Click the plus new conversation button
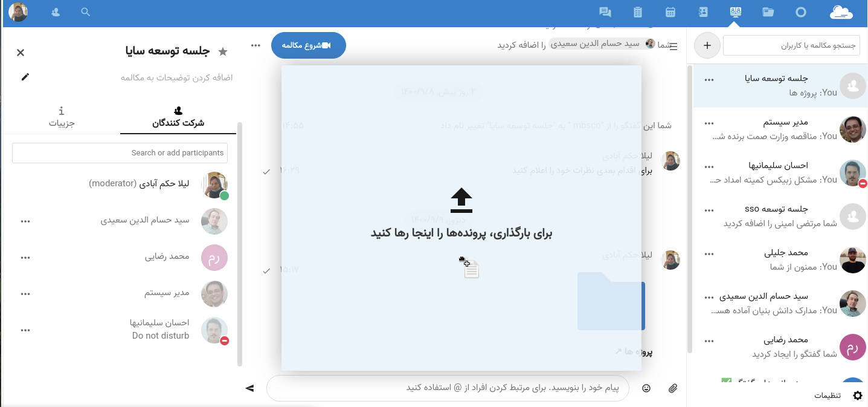 point(707,45)
